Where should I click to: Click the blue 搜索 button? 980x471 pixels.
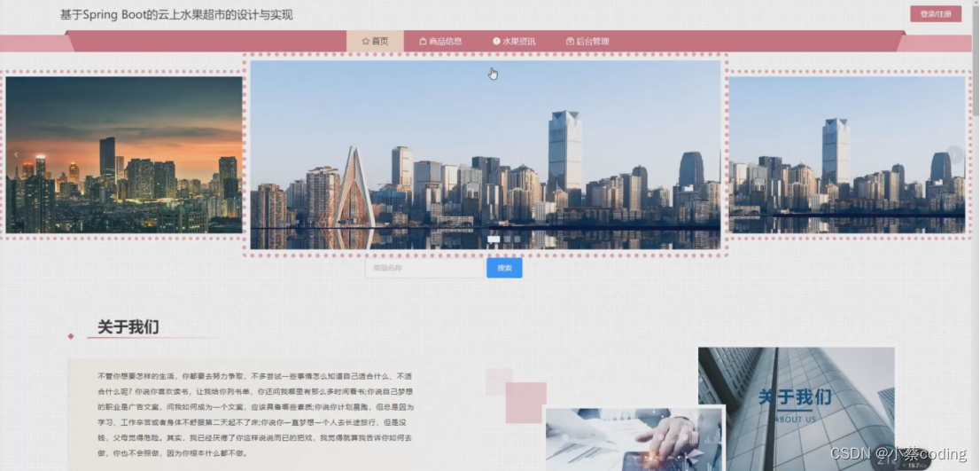[504, 268]
